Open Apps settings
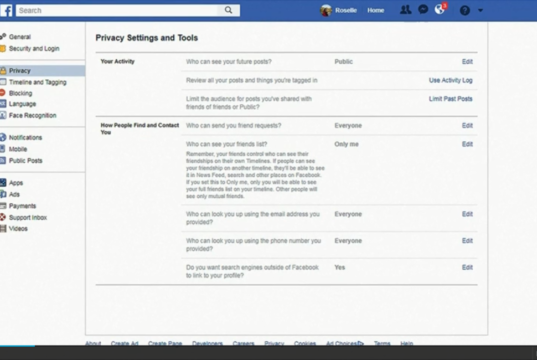Image resolution: width=537 pixels, height=360 pixels. tap(16, 183)
